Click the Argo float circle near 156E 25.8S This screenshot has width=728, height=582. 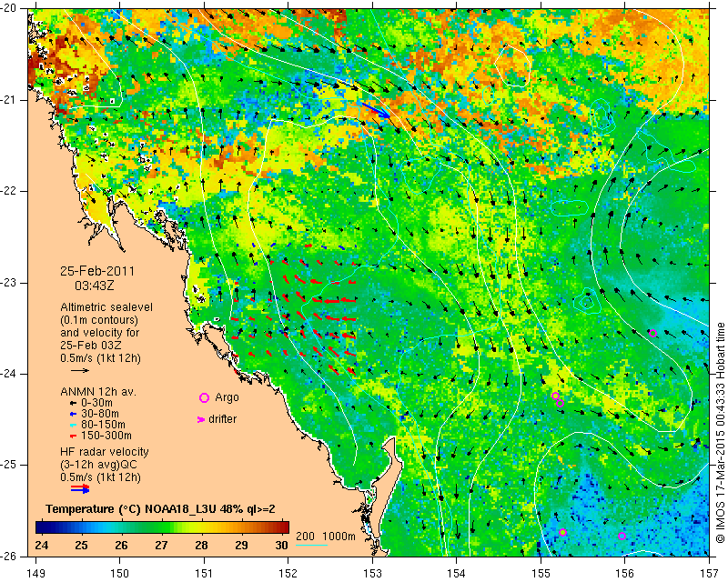coord(622,536)
